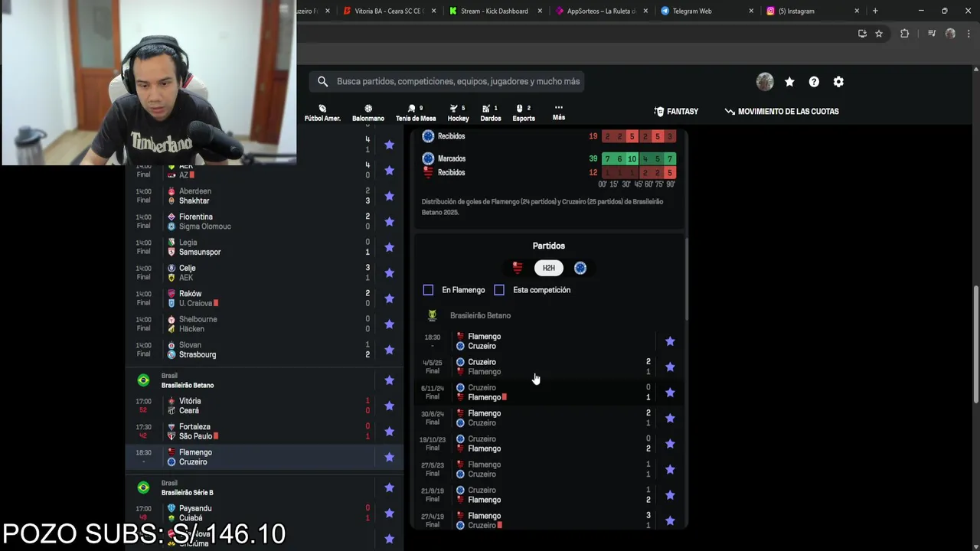The width and height of the screenshot is (980, 551).
Task: Toggle favorite star for Shelbourne vs Häcken
Action: [389, 324]
